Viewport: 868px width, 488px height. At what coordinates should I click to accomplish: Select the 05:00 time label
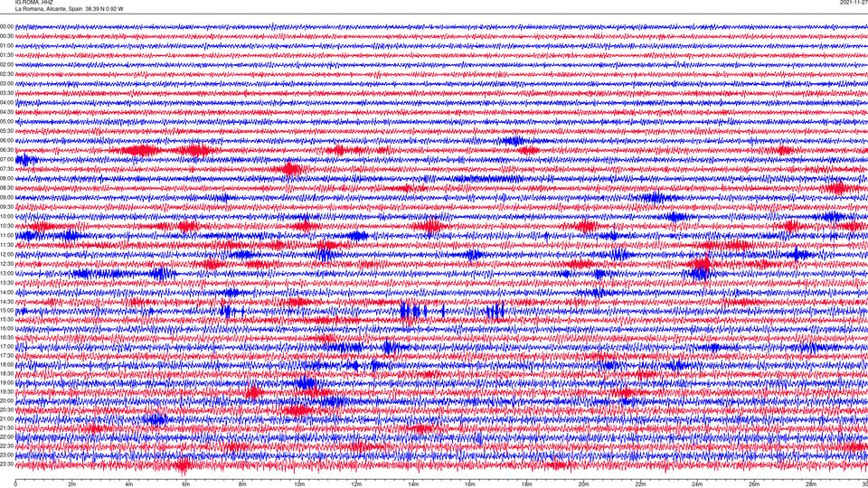pyautogui.click(x=6, y=122)
